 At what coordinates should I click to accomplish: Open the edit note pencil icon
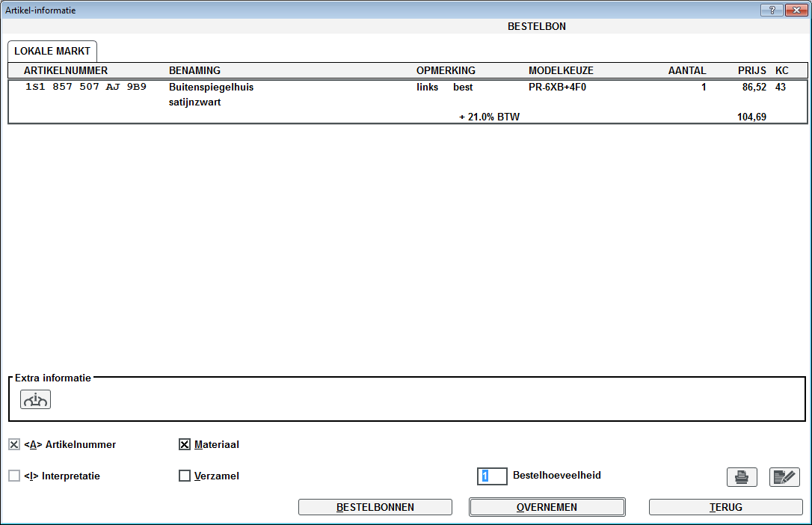click(x=784, y=477)
